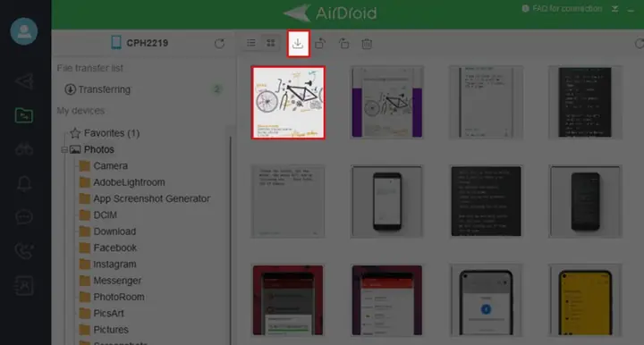Select the yellow phone screen thumbnail
This screenshot has height=345, width=644.
[585, 300]
